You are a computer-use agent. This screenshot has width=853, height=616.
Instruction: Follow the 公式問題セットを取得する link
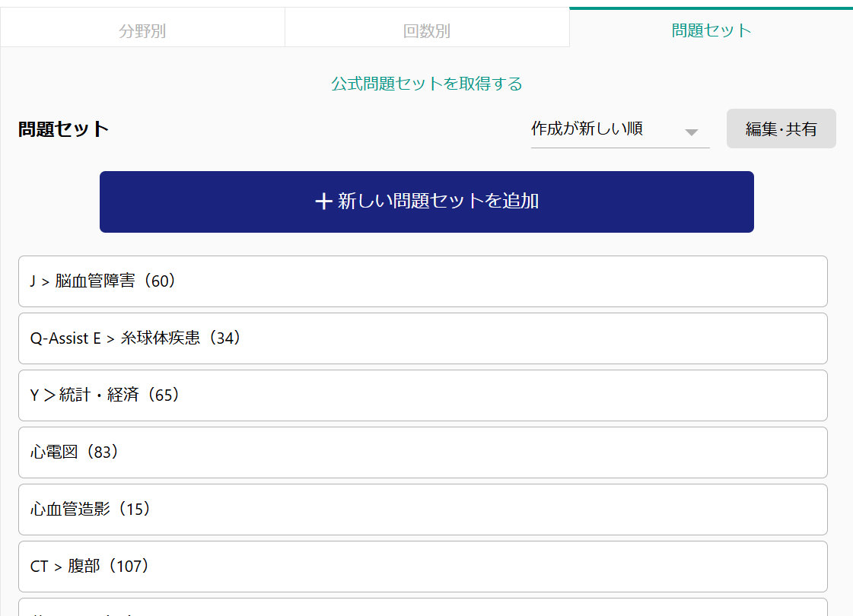pos(427,84)
